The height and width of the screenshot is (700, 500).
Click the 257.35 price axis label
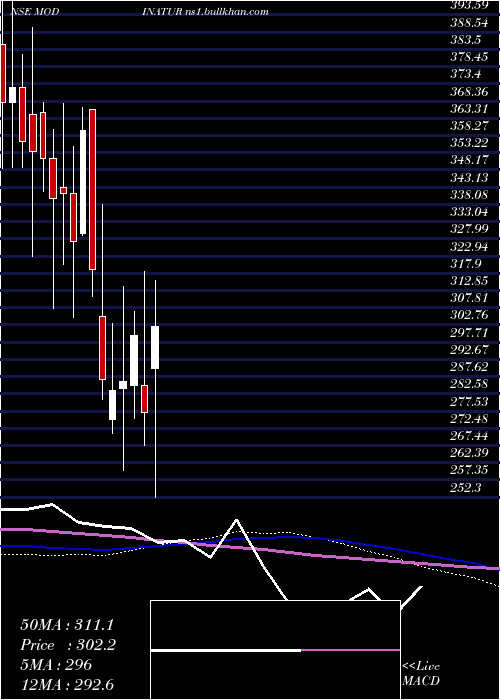click(470, 470)
